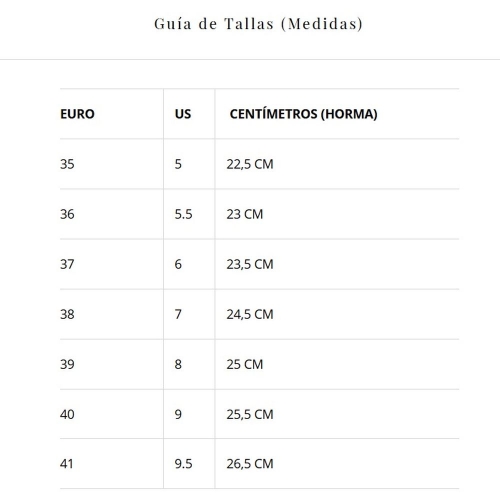
Task: Select EURO size 37 cell
Action: (x=67, y=264)
